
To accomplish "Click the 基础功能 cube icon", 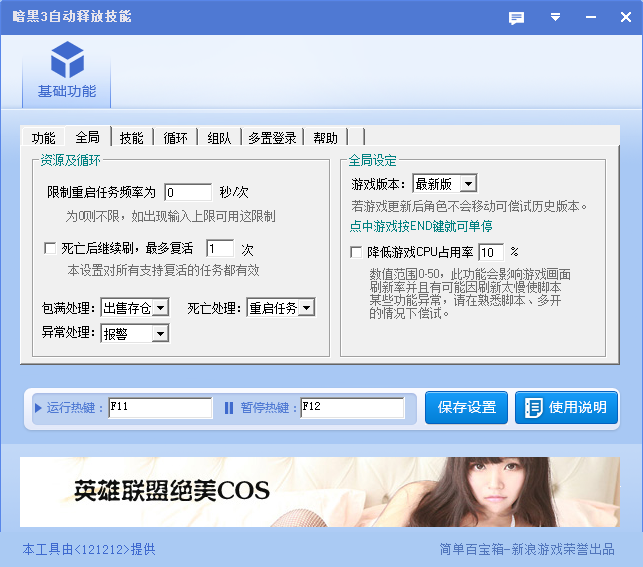I will pos(67,59).
